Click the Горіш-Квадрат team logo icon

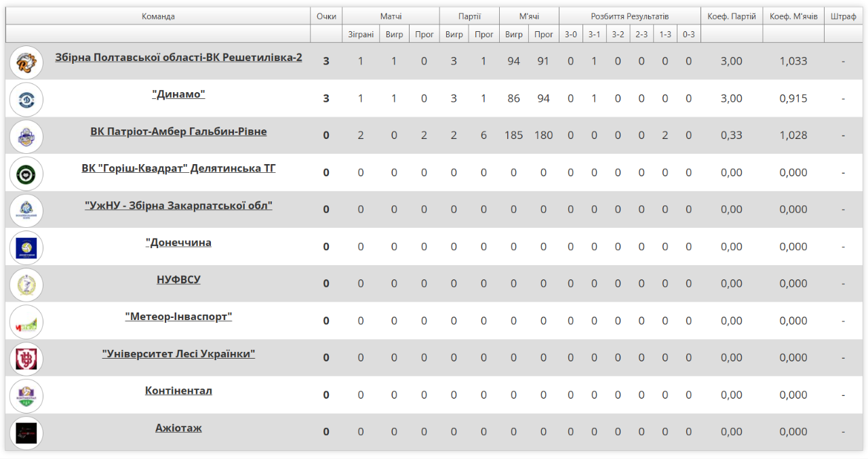tap(26, 173)
